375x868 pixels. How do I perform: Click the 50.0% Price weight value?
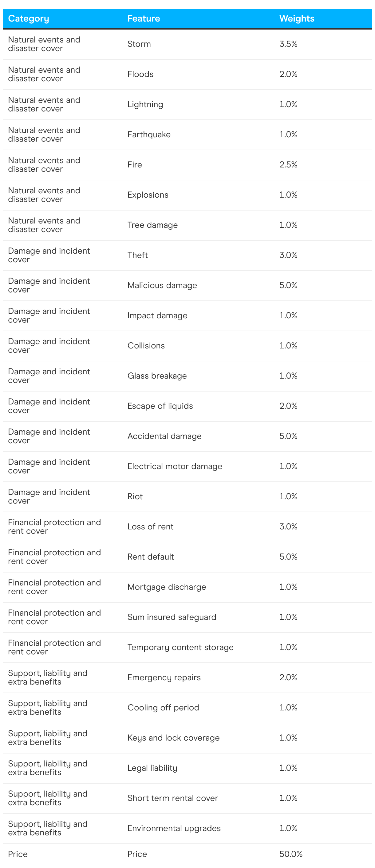click(x=291, y=854)
